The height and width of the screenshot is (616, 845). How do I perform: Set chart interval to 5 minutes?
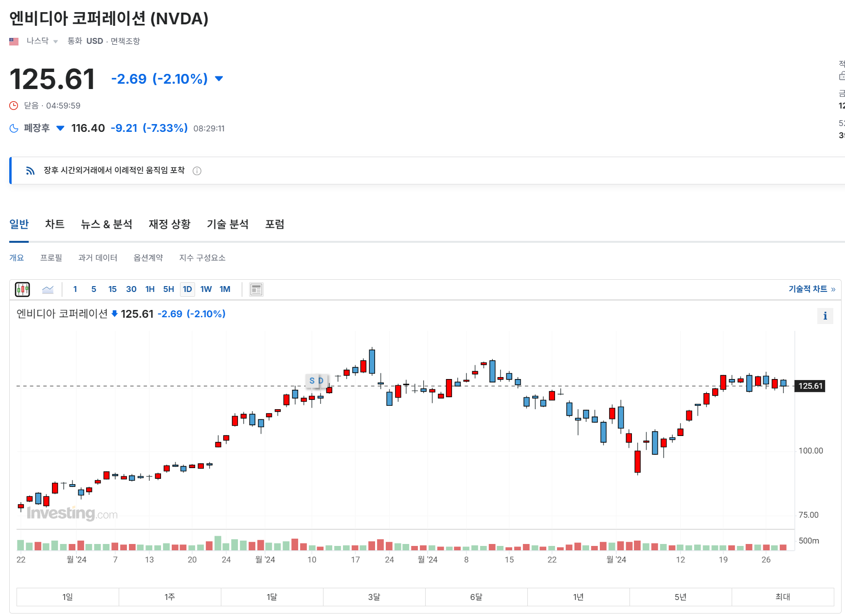pyautogui.click(x=94, y=290)
